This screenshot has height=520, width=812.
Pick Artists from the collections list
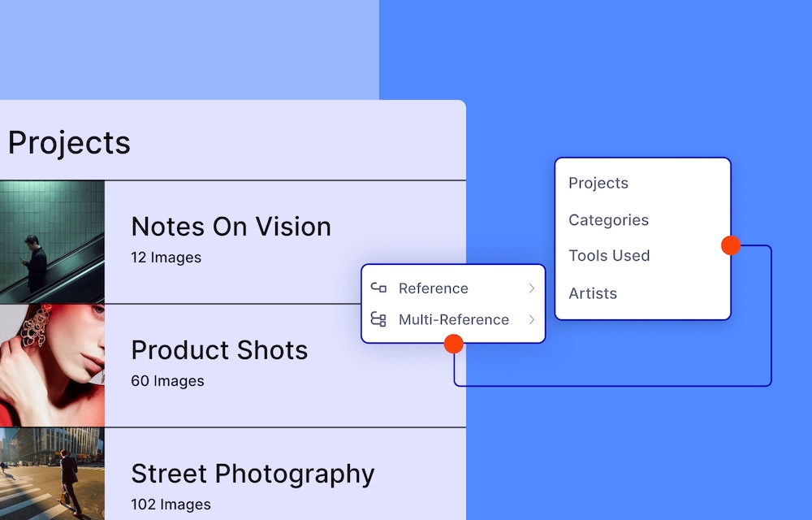(593, 293)
